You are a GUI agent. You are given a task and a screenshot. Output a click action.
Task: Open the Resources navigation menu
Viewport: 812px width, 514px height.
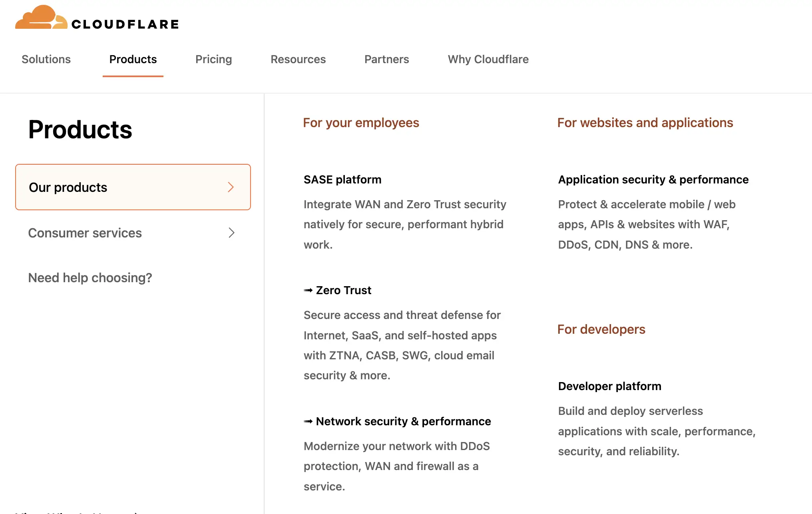pyautogui.click(x=298, y=59)
